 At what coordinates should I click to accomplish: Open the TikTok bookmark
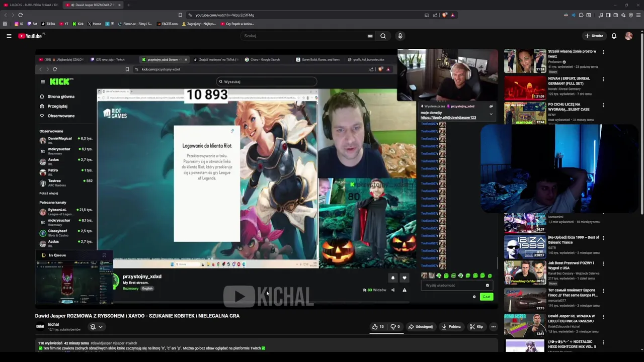49,24
